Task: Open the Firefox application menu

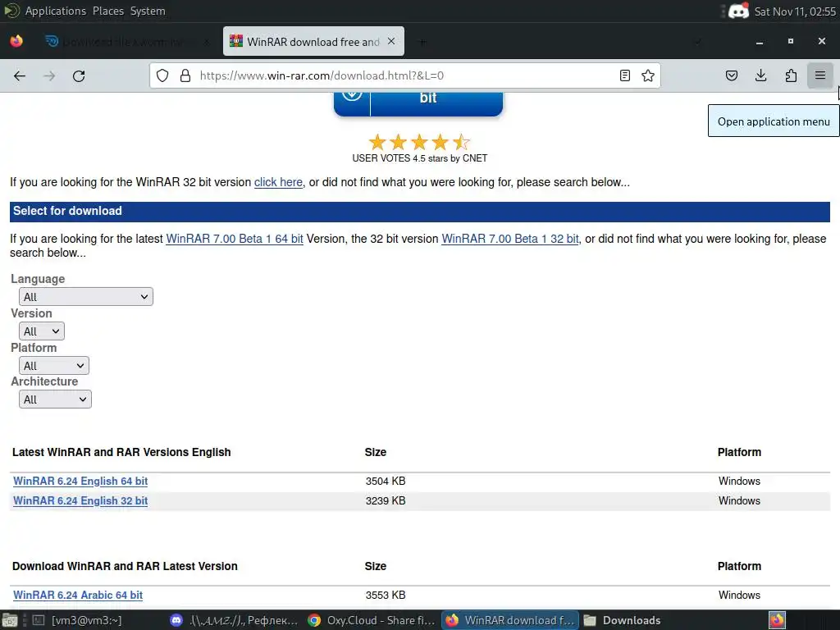Action: (820, 75)
